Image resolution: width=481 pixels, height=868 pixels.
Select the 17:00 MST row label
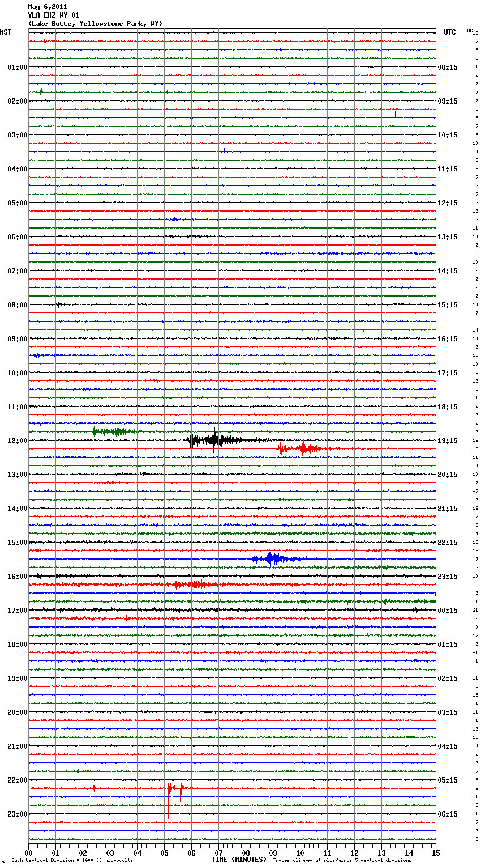(x=18, y=611)
